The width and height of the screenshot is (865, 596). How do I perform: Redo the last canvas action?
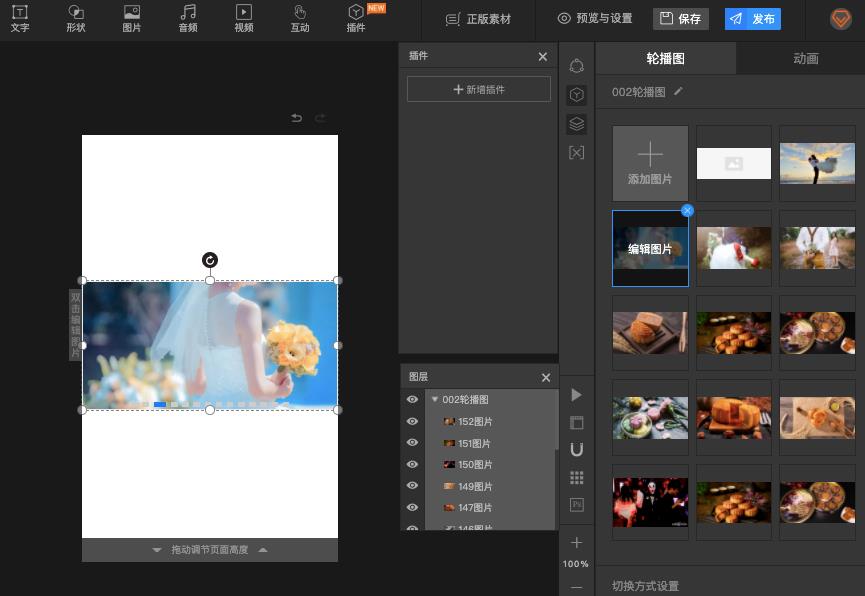320,118
